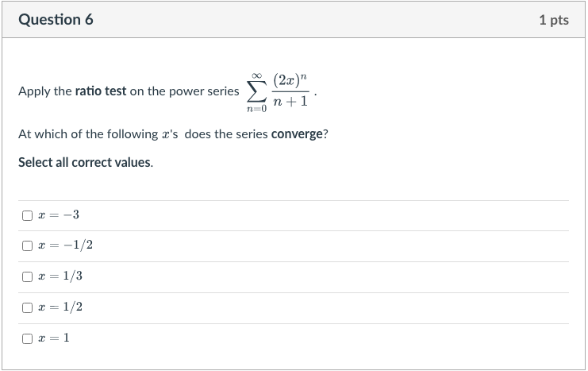
Task: Click the 'x = 1/3' answer label text
Action: click(60, 276)
